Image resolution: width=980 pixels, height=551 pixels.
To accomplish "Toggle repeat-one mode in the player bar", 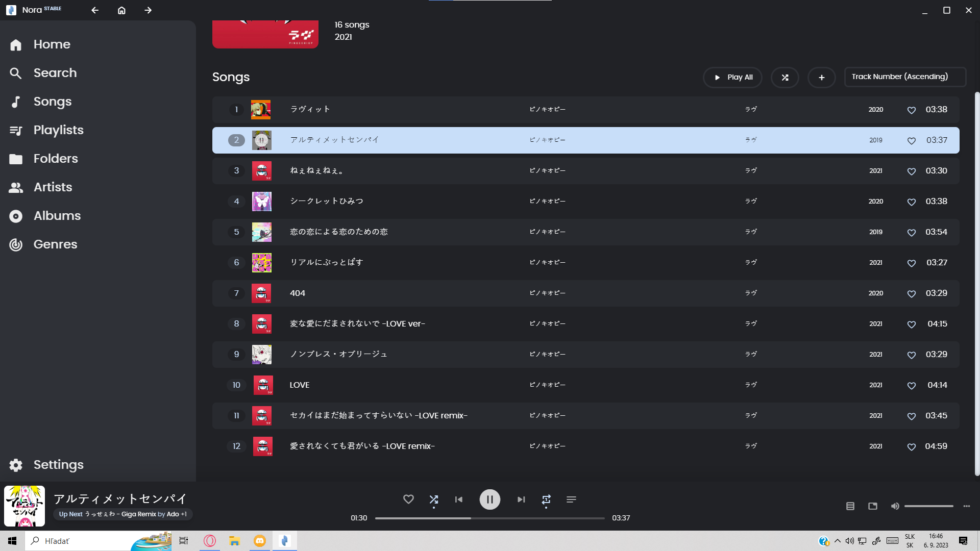I will point(546,499).
